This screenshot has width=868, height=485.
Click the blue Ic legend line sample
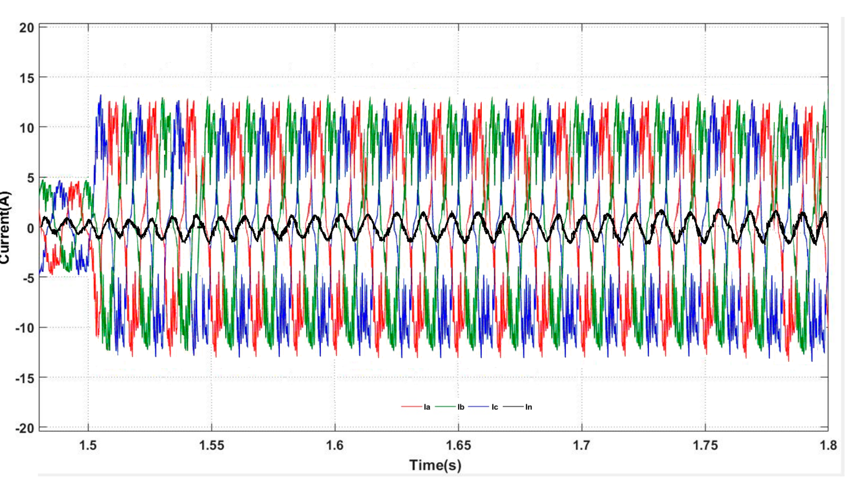pyautogui.click(x=479, y=406)
